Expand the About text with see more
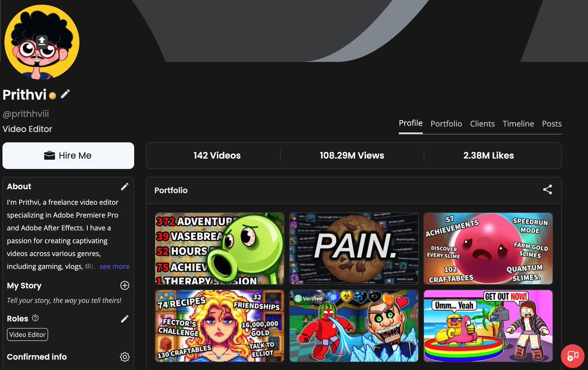This screenshot has height=370, width=588. click(115, 267)
